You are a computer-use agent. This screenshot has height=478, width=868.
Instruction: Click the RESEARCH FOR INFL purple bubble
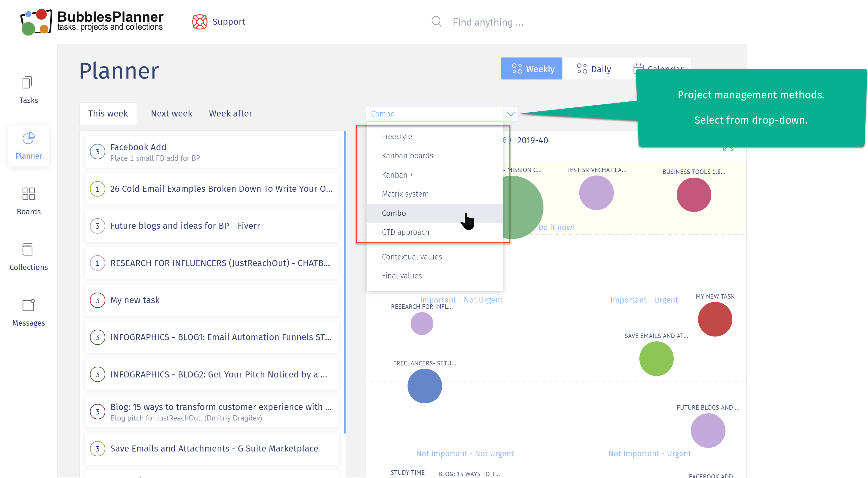coord(422,324)
